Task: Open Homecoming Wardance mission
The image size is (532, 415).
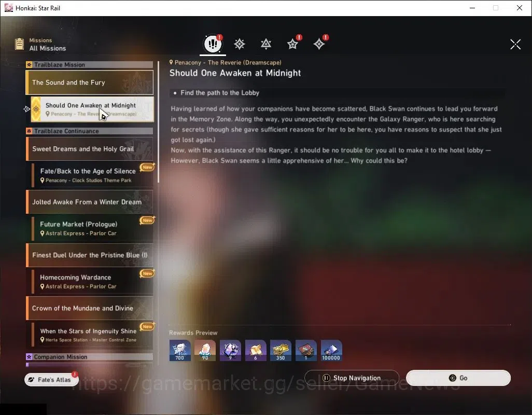Action: click(x=92, y=281)
